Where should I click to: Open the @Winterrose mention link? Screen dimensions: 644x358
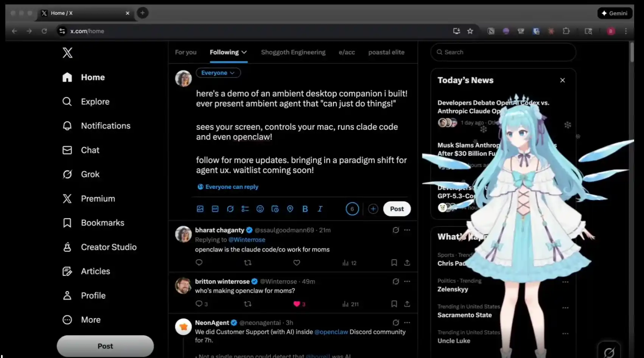click(x=247, y=240)
